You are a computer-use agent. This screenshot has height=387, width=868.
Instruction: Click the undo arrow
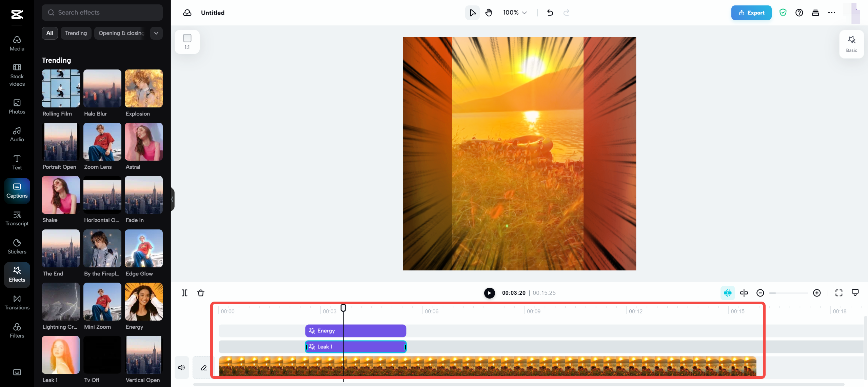point(550,13)
